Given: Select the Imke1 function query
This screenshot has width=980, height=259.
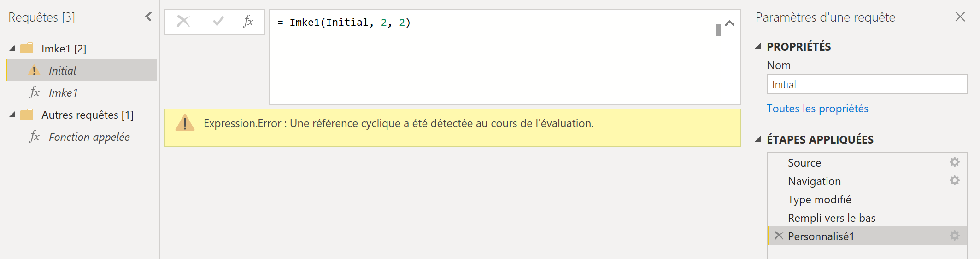Looking at the screenshot, I should coord(63,92).
